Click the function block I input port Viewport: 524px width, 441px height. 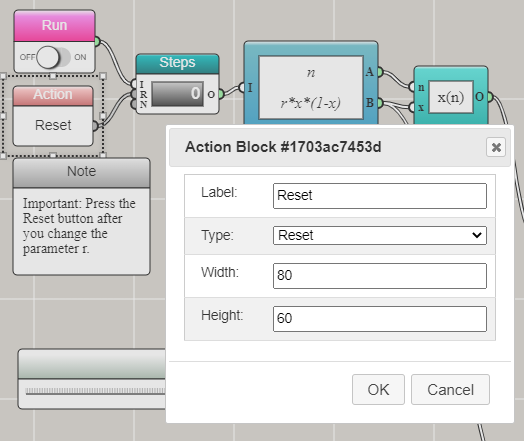point(242,88)
